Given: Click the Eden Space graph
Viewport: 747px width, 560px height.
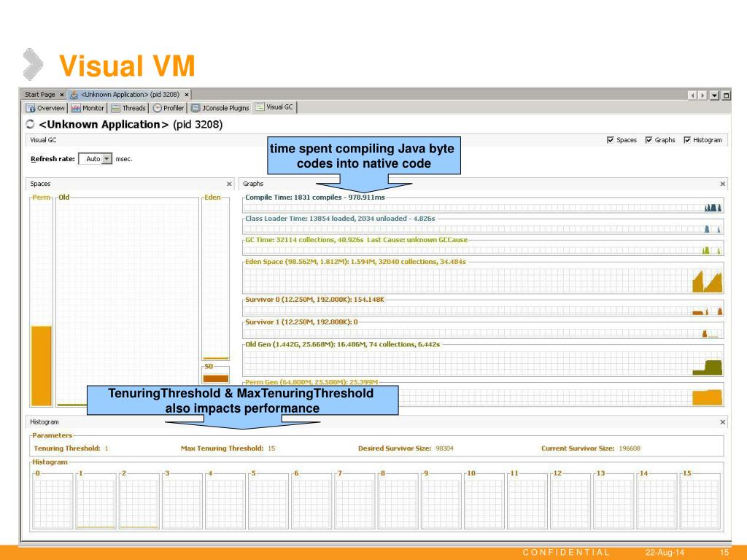Looking at the screenshot, I should [x=483, y=278].
